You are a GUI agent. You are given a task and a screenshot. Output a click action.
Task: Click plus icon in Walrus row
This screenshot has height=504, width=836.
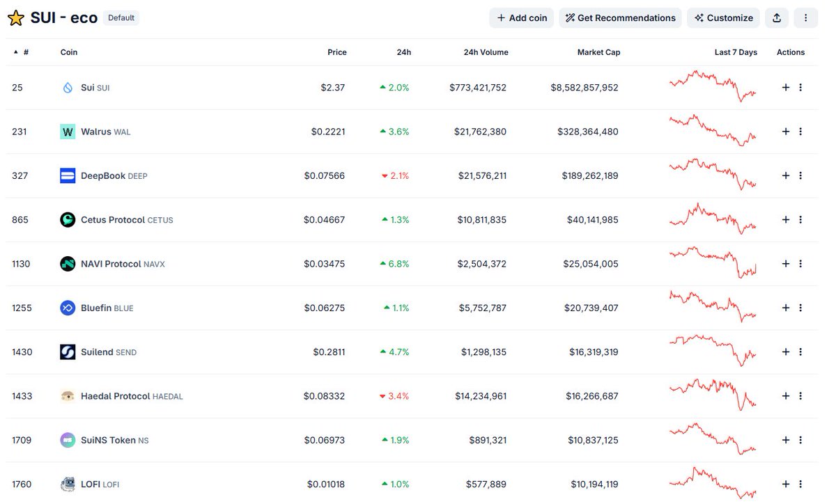click(x=786, y=132)
